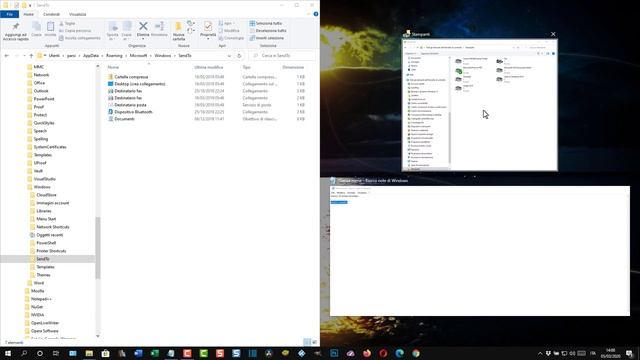Expand the Elimina dropdown arrow

(x=143, y=39)
